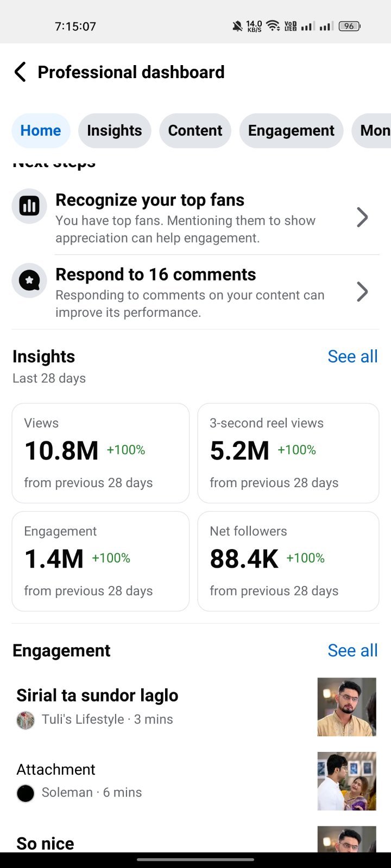Open chevron for Respond to 16 comments

(362, 292)
